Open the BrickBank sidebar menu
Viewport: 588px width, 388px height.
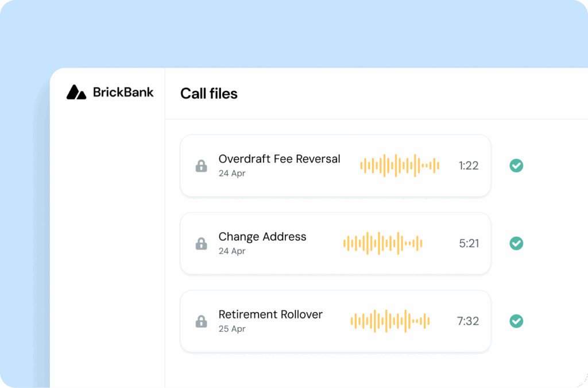coord(109,92)
